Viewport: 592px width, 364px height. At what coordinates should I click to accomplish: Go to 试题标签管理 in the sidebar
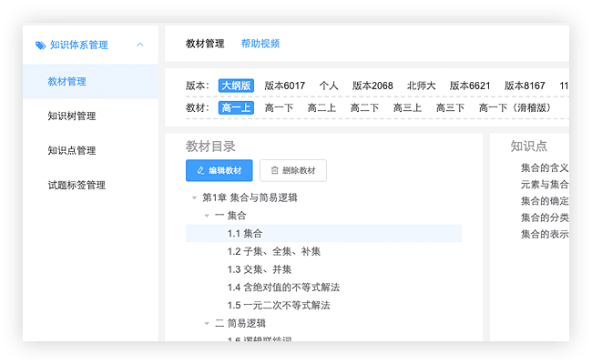click(x=77, y=185)
